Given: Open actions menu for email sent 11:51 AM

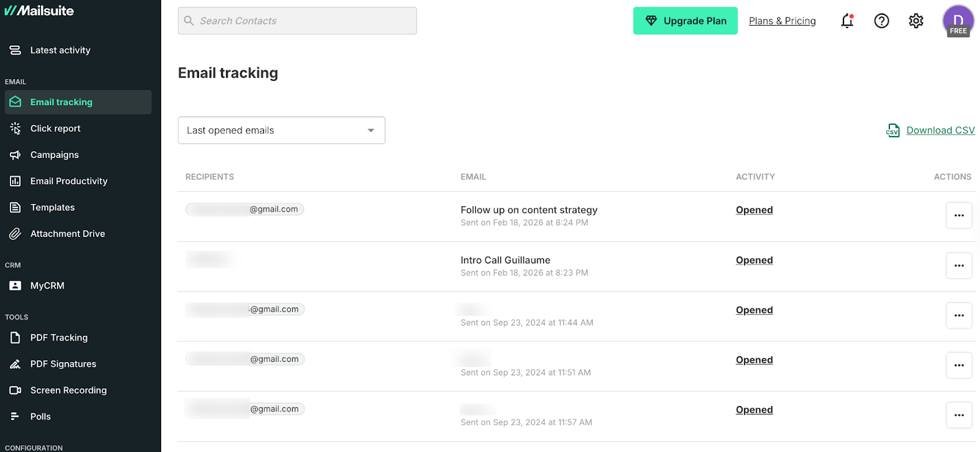Looking at the screenshot, I should click(x=959, y=366).
